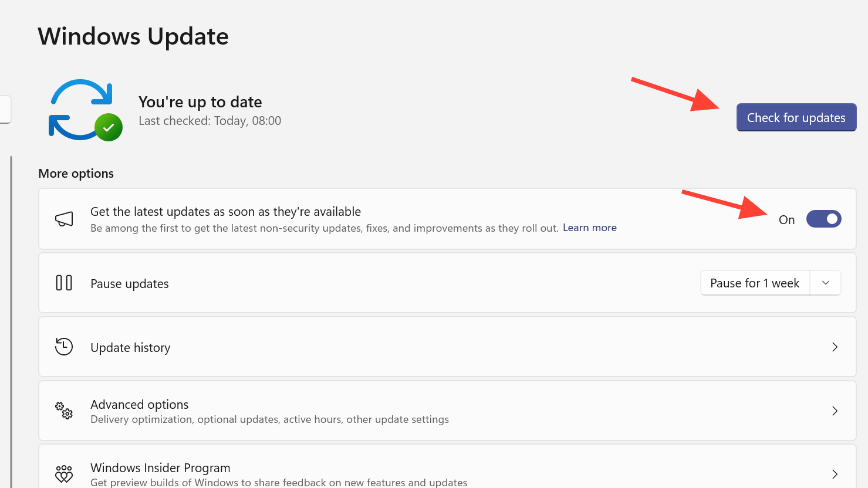
Task: Click the 'Delivery optimization, optional updates' description
Action: [x=269, y=419]
